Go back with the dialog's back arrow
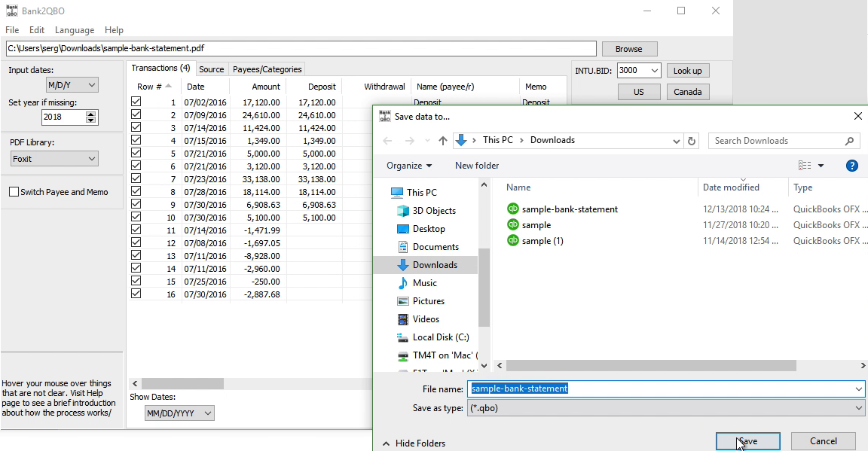Image resolution: width=868 pixels, height=451 pixels. (x=387, y=141)
